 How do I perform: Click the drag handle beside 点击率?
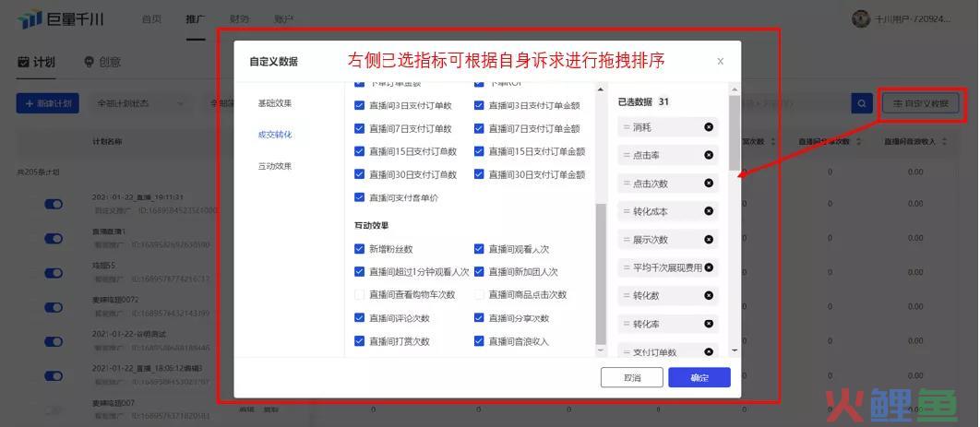pyautogui.click(x=627, y=155)
